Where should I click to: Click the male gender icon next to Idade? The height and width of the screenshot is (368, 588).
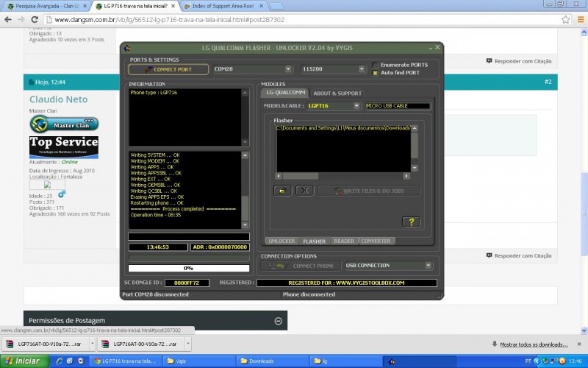62,194
